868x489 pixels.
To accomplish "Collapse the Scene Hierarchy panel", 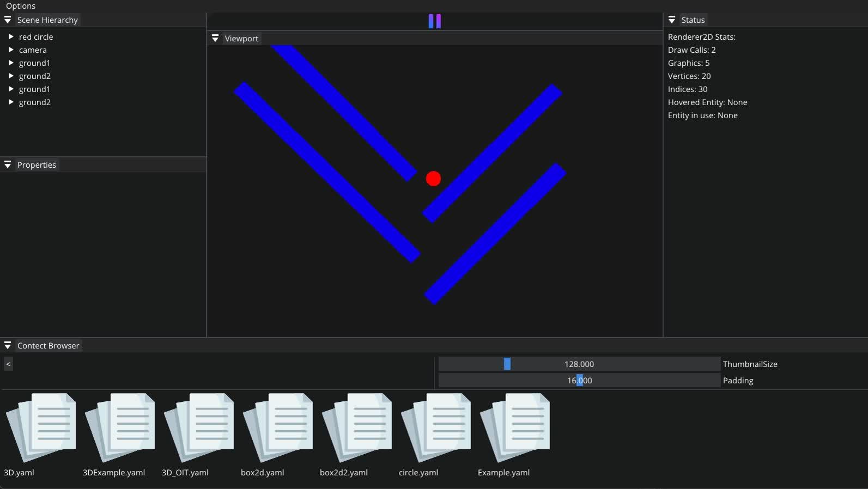I will pos(8,20).
